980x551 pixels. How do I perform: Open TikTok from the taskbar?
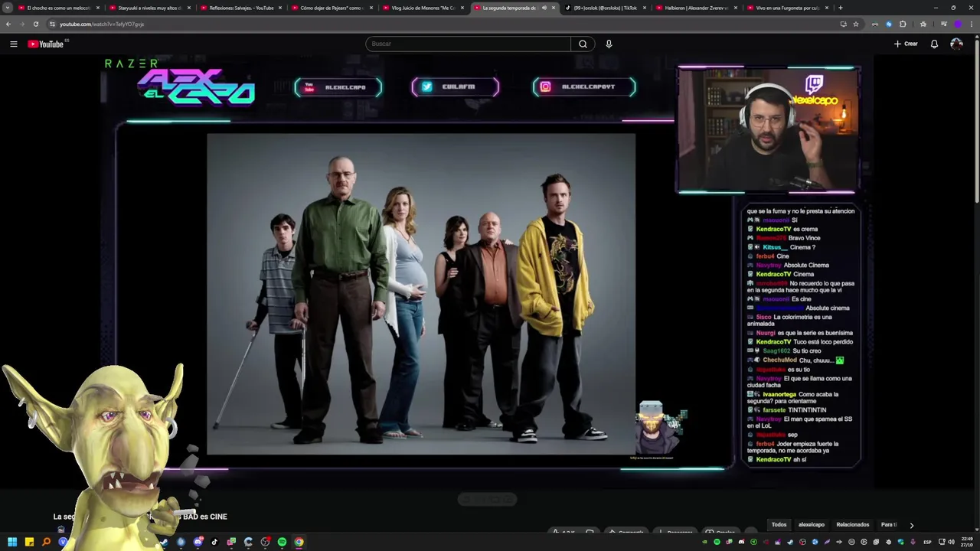[x=214, y=542]
